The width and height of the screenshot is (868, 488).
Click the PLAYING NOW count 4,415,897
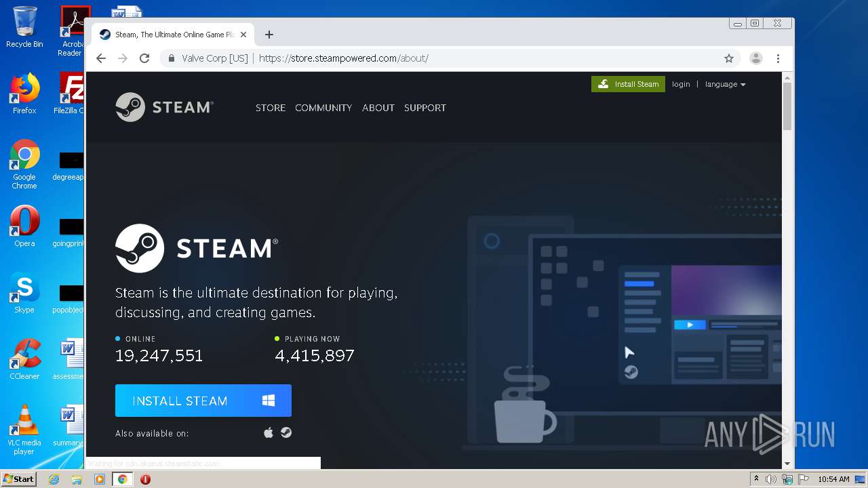coord(315,356)
